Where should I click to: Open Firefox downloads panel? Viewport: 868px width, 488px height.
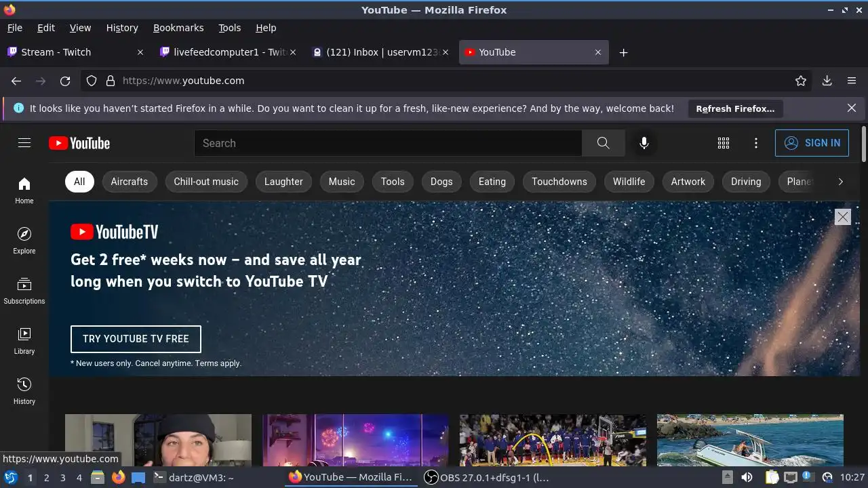(827, 81)
